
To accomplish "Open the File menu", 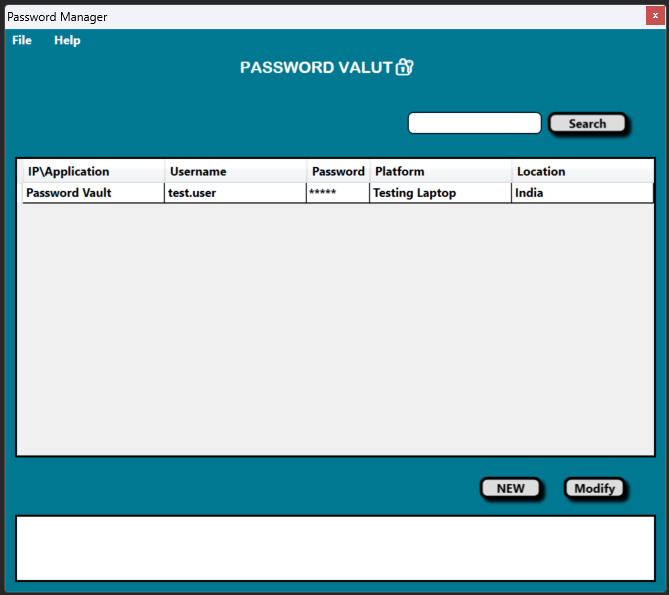I will point(22,40).
